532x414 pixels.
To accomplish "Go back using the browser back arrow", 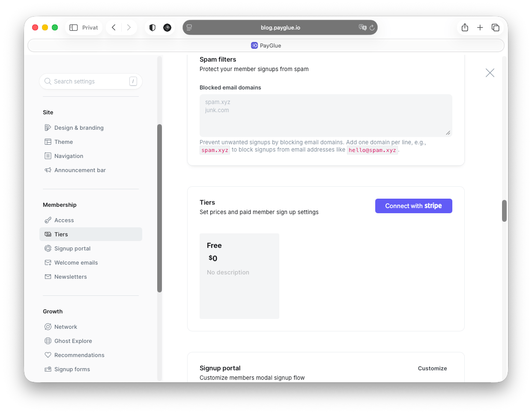I will (x=114, y=27).
